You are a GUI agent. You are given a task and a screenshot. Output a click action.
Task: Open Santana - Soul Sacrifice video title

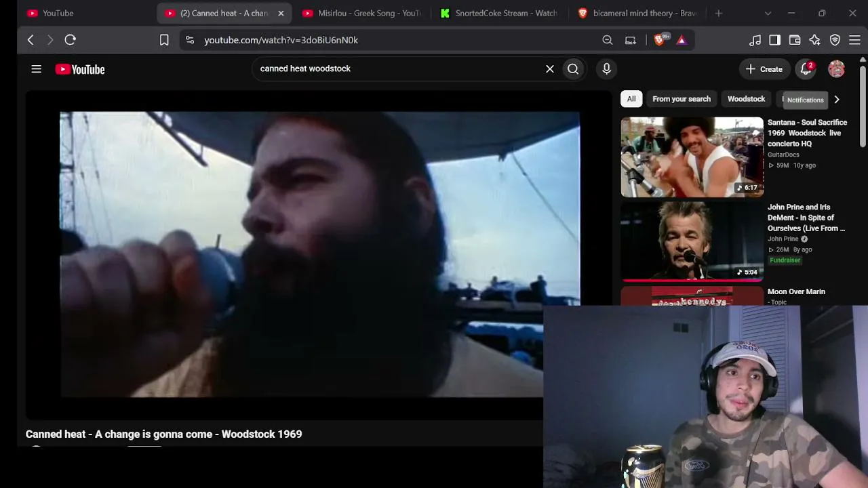tap(807, 133)
